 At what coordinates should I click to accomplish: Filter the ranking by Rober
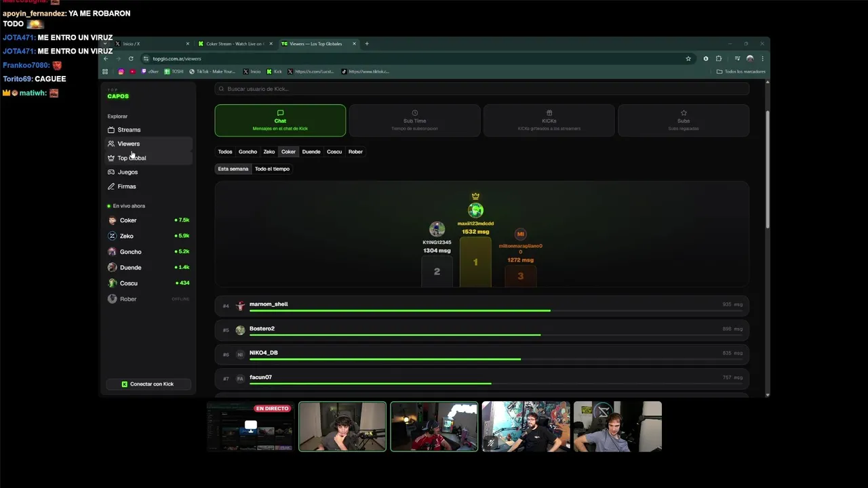pyautogui.click(x=355, y=152)
